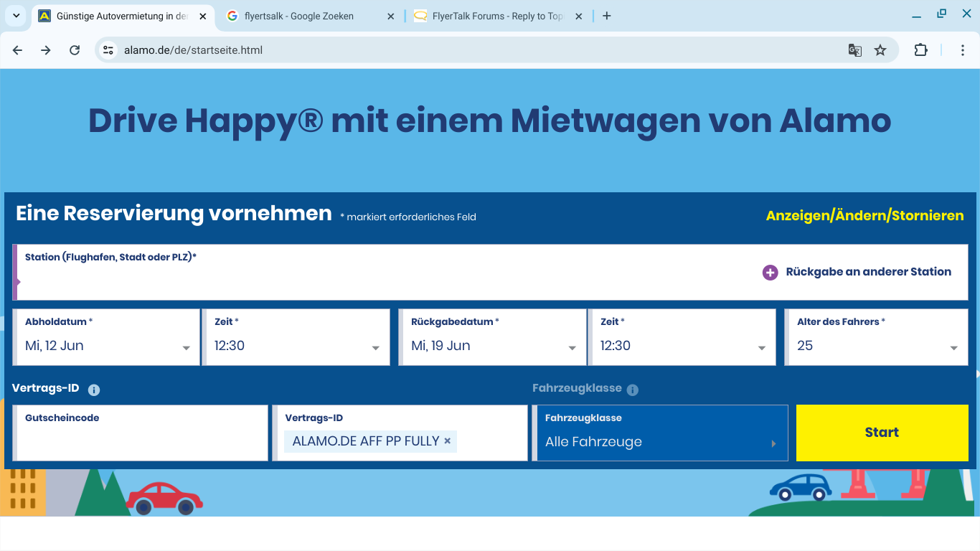Open the Chrome three-dot menu
The height and width of the screenshot is (551, 980).
pyautogui.click(x=963, y=50)
